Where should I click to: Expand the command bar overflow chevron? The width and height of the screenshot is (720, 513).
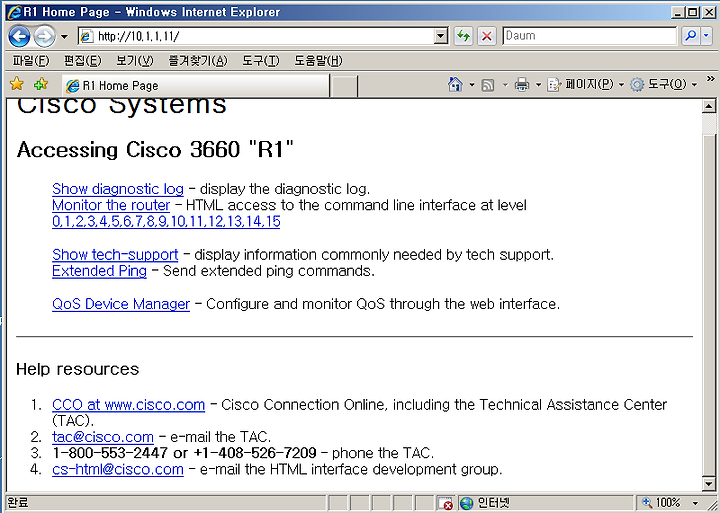710,78
